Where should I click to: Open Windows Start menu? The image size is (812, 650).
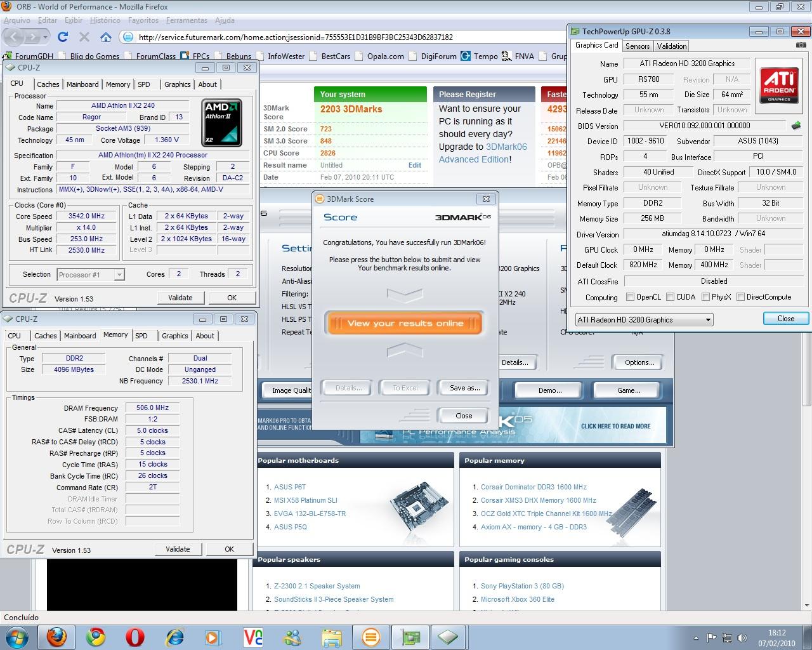click(x=17, y=636)
